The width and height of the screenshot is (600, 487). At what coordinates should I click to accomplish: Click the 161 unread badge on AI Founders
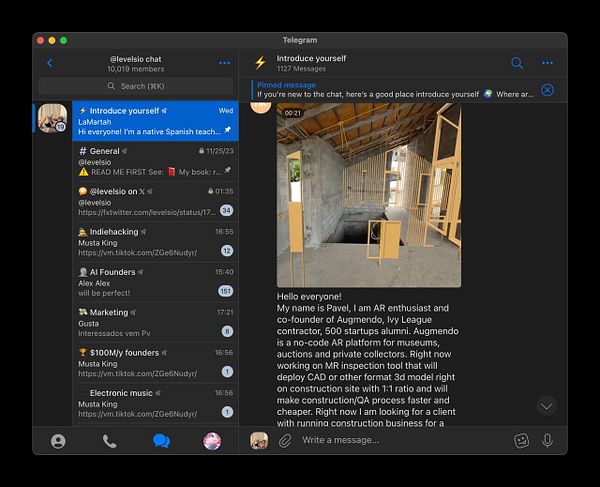[x=225, y=291]
